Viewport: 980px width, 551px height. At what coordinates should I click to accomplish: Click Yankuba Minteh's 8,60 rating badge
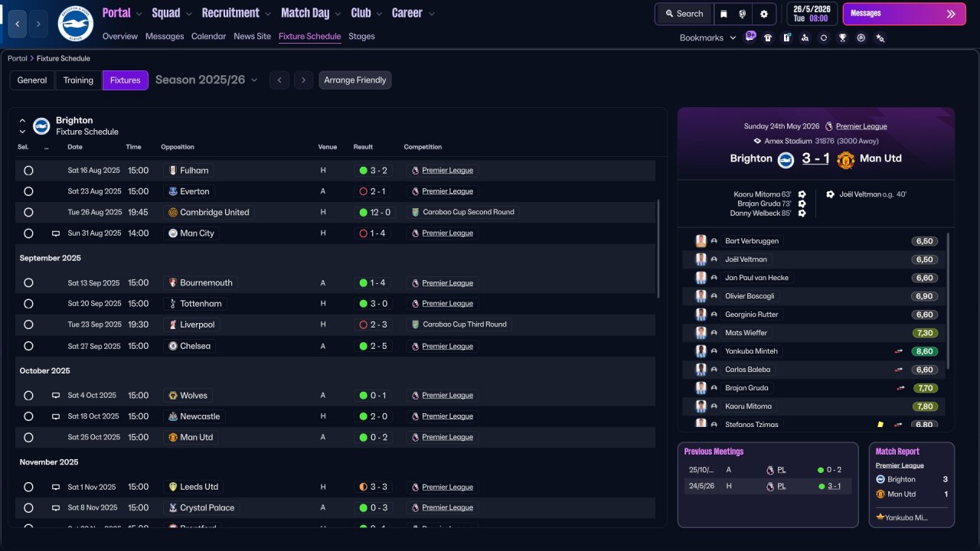[924, 351]
